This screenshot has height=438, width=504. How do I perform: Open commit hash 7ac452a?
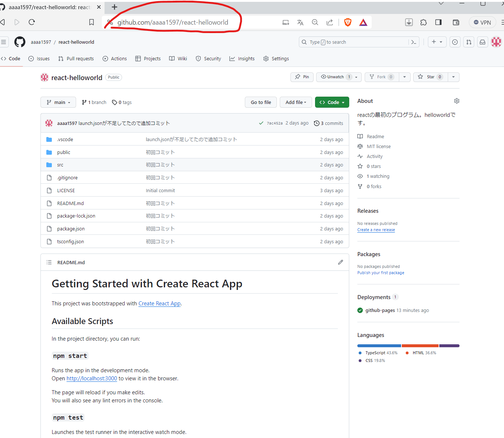point(275,123)
